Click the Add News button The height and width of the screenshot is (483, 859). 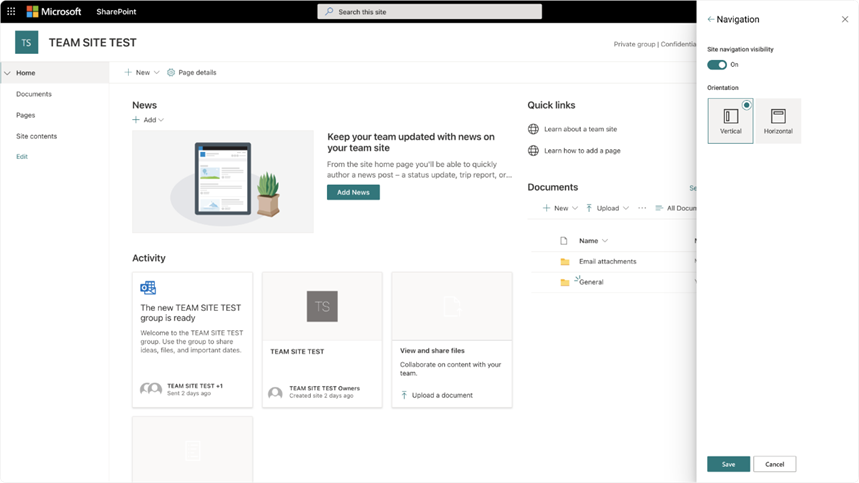point(353,192)
